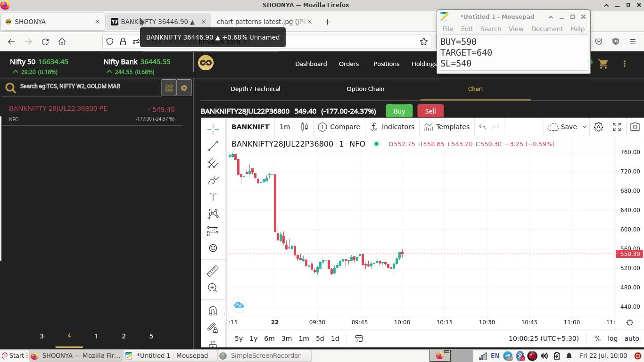Viewport: 644px width, 362px height.
Task: Collapse the drawing toolbar side handle
Action: [225, 313]
